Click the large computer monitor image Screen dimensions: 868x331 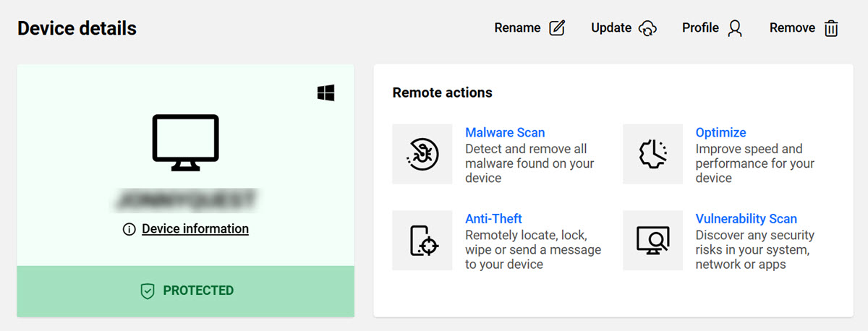pyautogui.click(x=185, y=142)
